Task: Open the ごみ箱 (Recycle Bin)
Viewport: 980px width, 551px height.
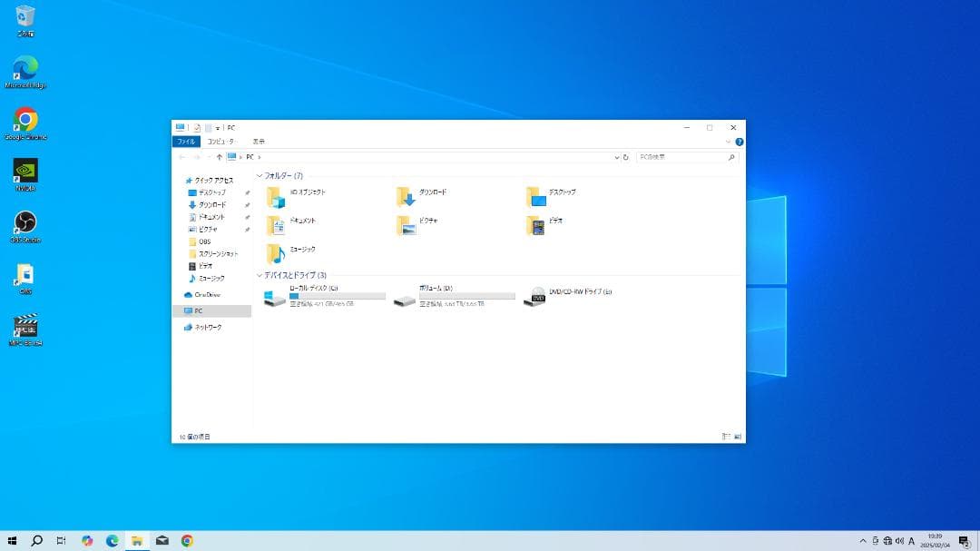Action: click(x=24, y=18)
